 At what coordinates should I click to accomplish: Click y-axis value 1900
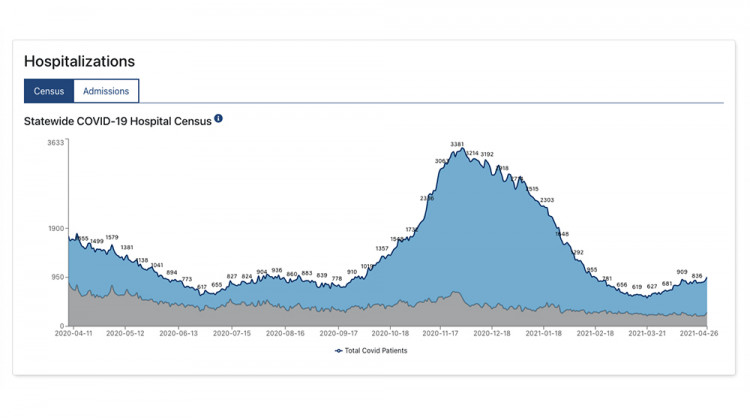[x=55, y=228]
